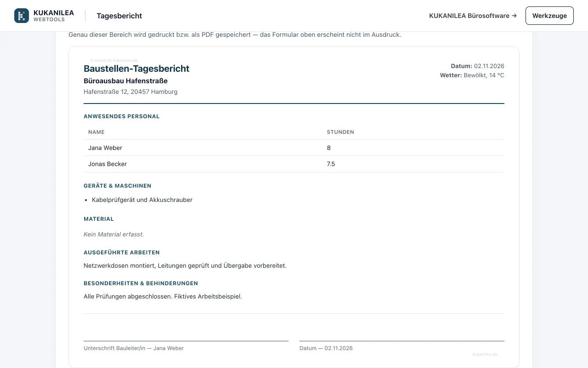Image resolution: width=588 pixels, height=368 pixels.
Task: Follow the KUKANILEA Bürosoftware link
Action: [473, 16]
